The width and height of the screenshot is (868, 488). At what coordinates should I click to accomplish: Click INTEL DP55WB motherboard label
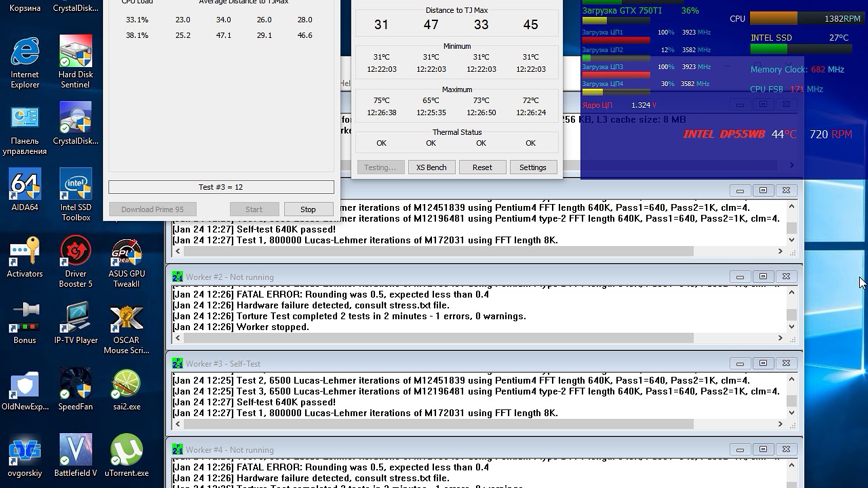724,134
